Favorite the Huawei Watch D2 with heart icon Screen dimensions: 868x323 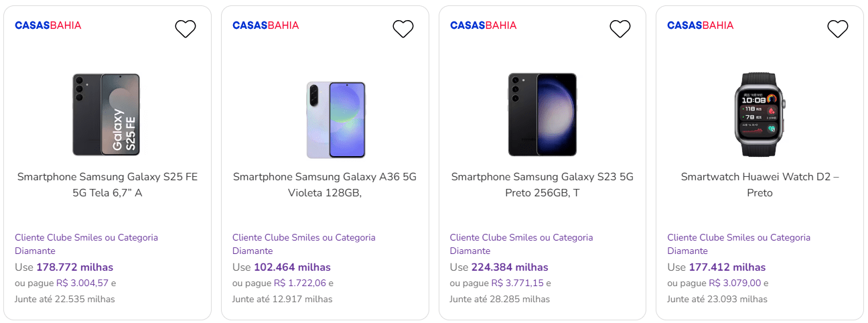pos(838,29)
